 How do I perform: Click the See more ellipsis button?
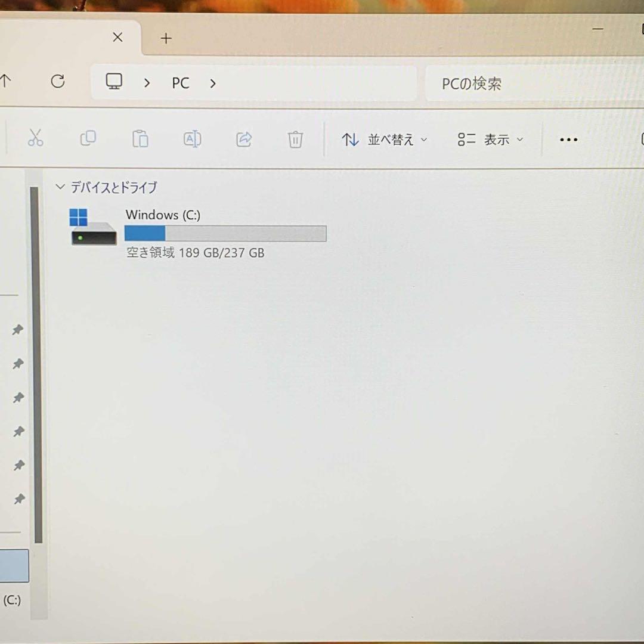[568, 139]
